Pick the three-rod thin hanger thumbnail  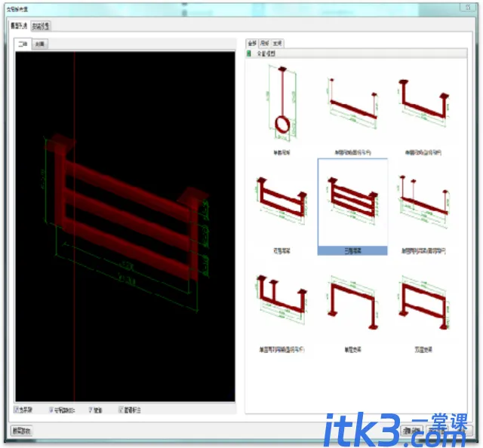423,207
